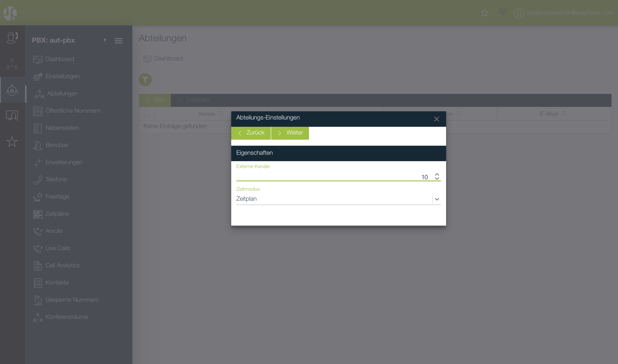Click the headset agent icon in left rail

click(x=12, y=38)
